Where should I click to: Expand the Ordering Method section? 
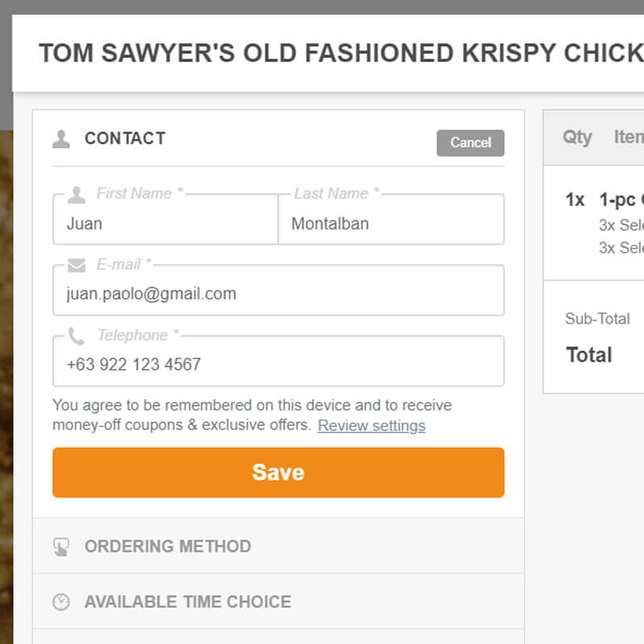tap(167, 547)
